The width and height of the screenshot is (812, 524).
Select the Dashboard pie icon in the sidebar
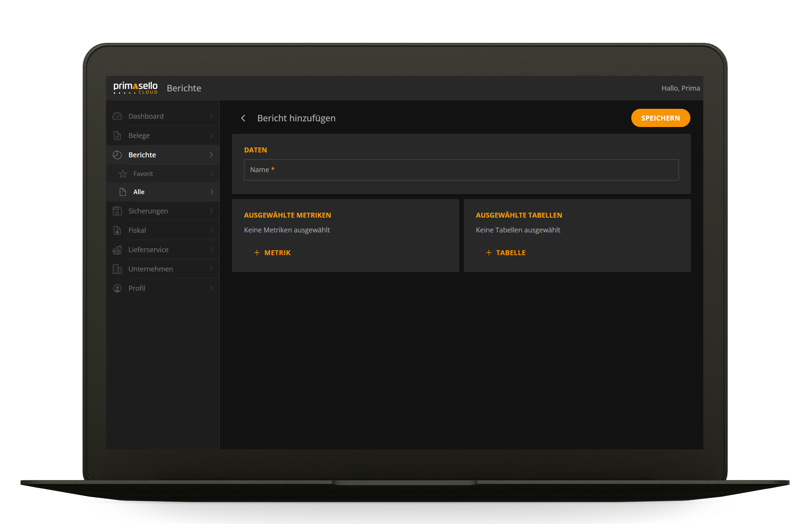point(117,116)
